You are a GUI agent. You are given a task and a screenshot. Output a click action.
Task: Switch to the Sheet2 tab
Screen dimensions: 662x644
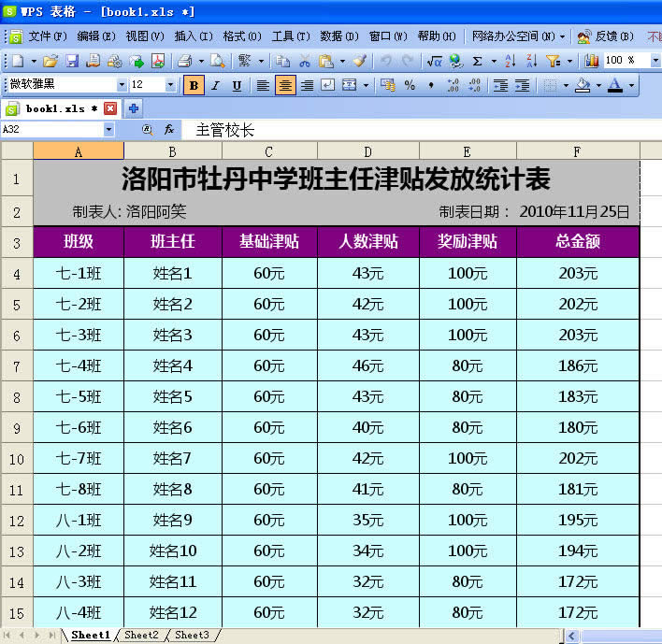[141, 635]
